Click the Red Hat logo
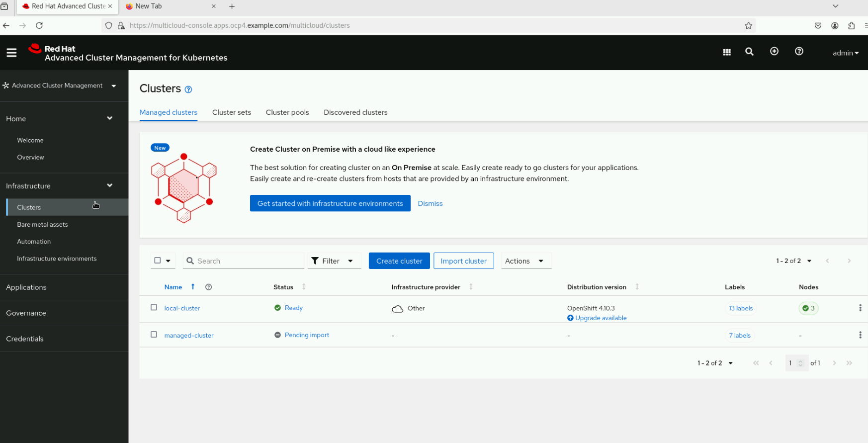 pyautogui.click(x=35, y=48)
